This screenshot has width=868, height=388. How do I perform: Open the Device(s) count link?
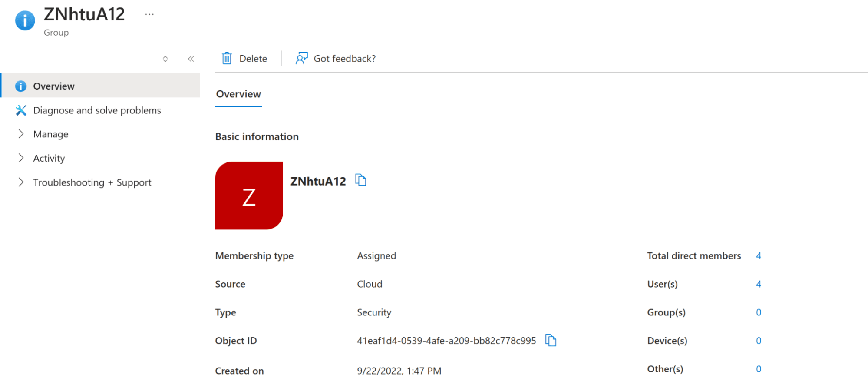click(759, 341)
